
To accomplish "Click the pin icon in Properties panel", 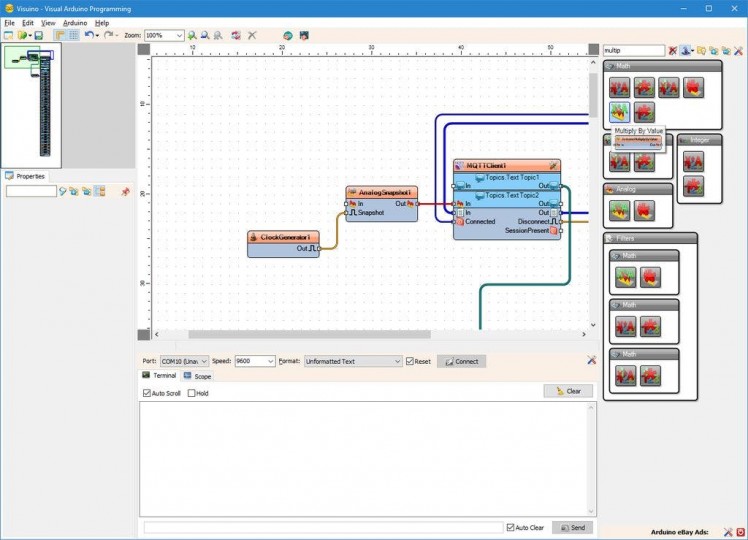I will coord(126,191).
